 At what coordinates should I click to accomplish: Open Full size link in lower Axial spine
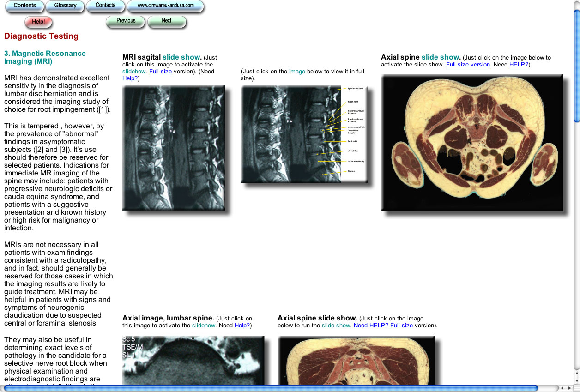401,326
